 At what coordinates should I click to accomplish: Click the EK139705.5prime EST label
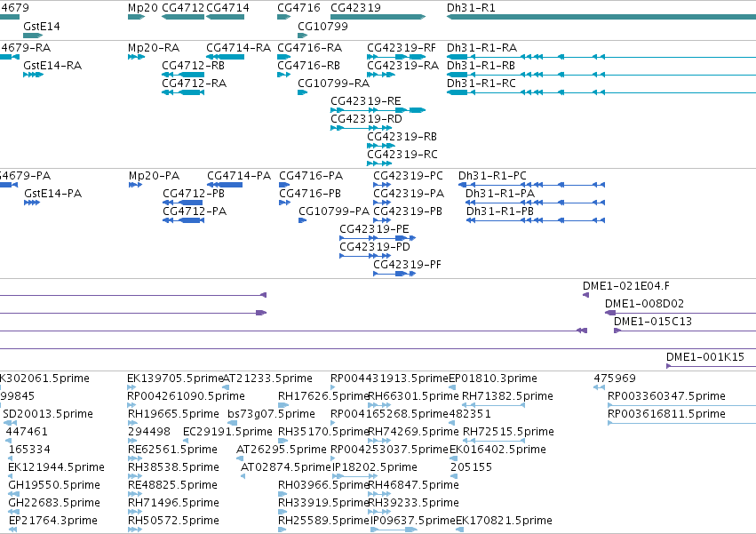(x=176, y=379)
